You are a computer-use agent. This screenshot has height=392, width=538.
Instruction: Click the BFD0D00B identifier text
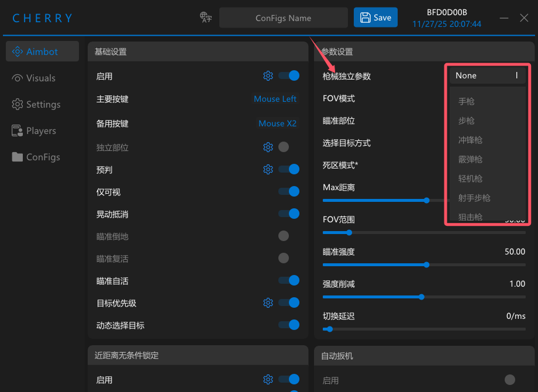pos(447,12)
